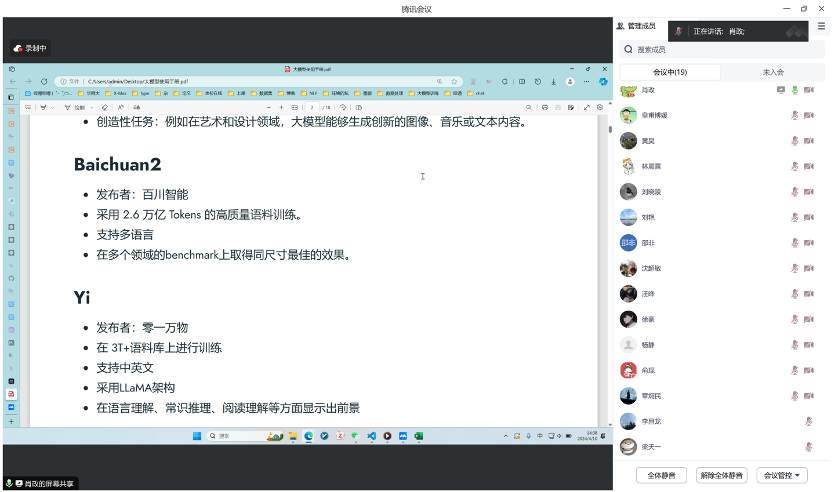Screen dimensions: 832x492
Task: Click the PDF fullscreen expand icon
Action: pos(587,107)
